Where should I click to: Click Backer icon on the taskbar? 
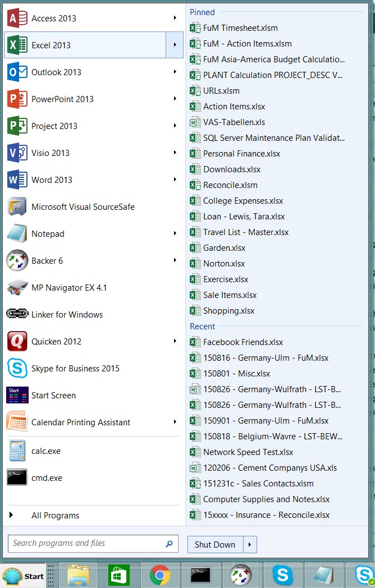[241, 576]
